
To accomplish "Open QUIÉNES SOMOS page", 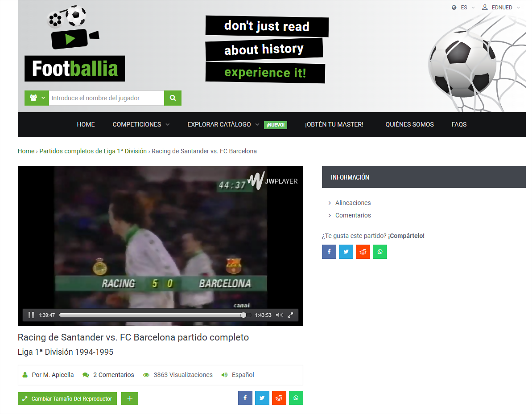I will [x=409, y=124].
